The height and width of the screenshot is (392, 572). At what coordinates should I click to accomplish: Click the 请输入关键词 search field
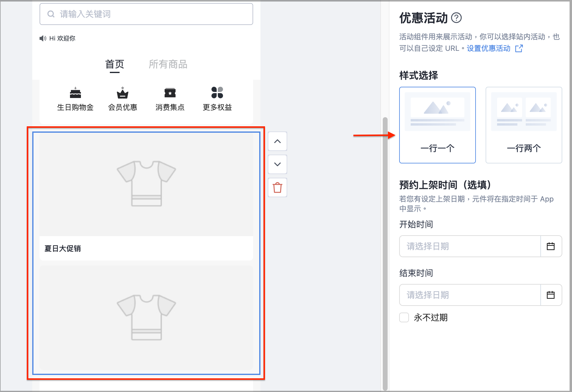(x=146, y=14)
